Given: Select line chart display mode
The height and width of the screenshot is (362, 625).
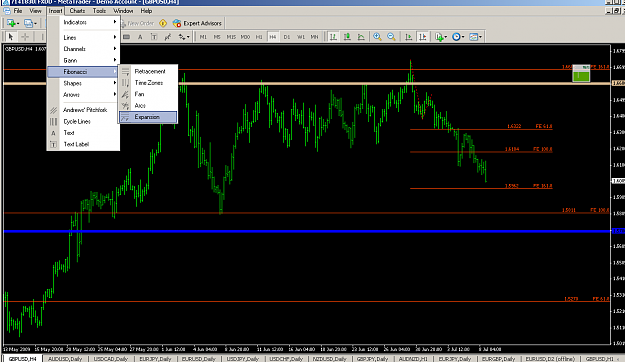Looking at the screenshot, I should [x=361, y=37].
